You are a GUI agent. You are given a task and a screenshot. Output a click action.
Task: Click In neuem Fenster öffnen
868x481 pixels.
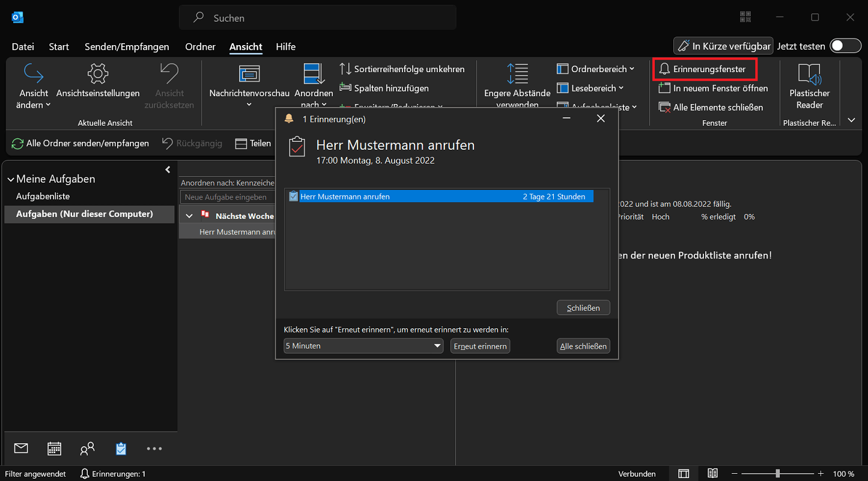click(x=713, y=88)
